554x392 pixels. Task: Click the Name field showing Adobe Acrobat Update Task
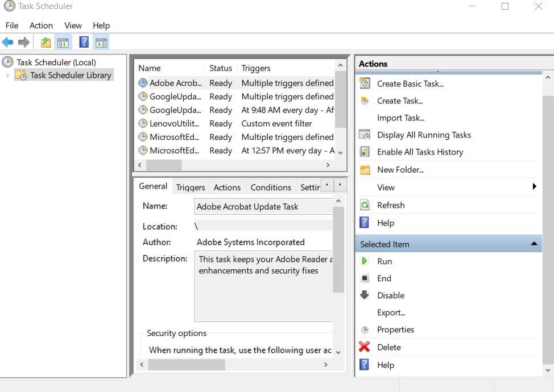263,206
